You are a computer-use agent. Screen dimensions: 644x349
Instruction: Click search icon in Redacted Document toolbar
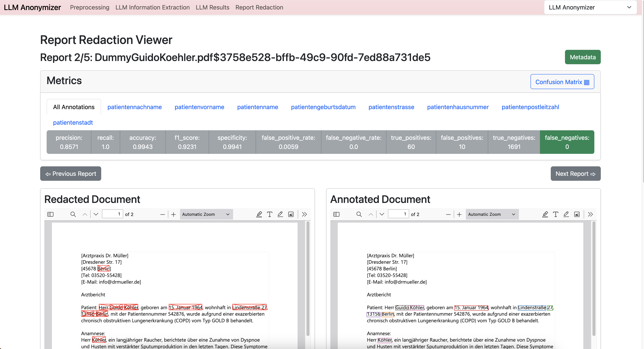73,214
